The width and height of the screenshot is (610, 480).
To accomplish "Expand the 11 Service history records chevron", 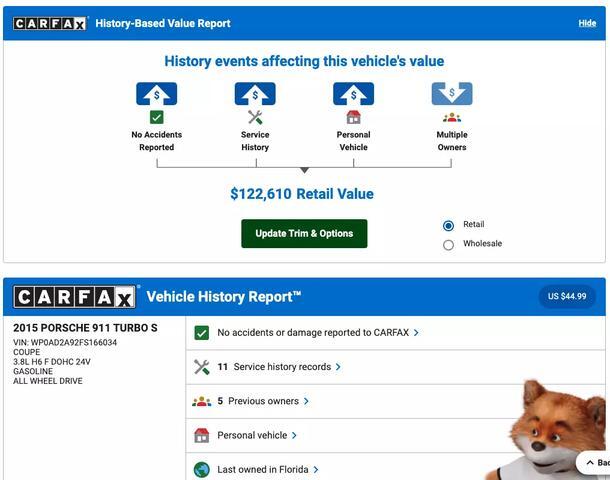I will pyautogui.click(x=338, y=367).
